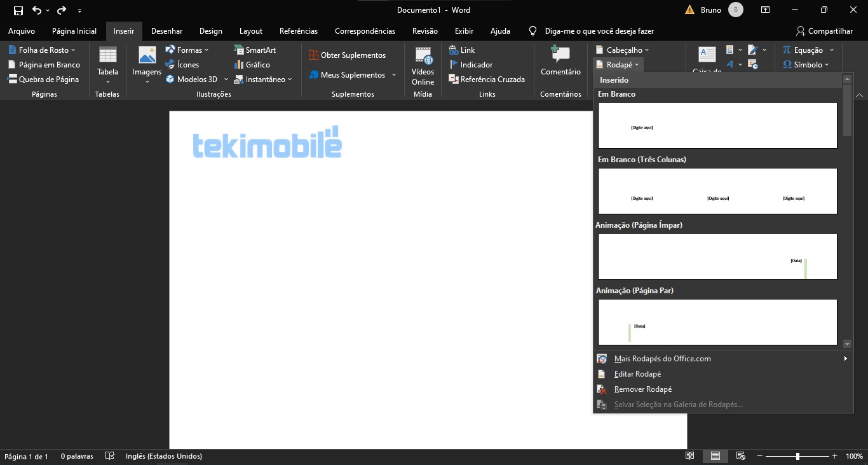Close the Rodapé dropdown button

[x=618, y=64]
